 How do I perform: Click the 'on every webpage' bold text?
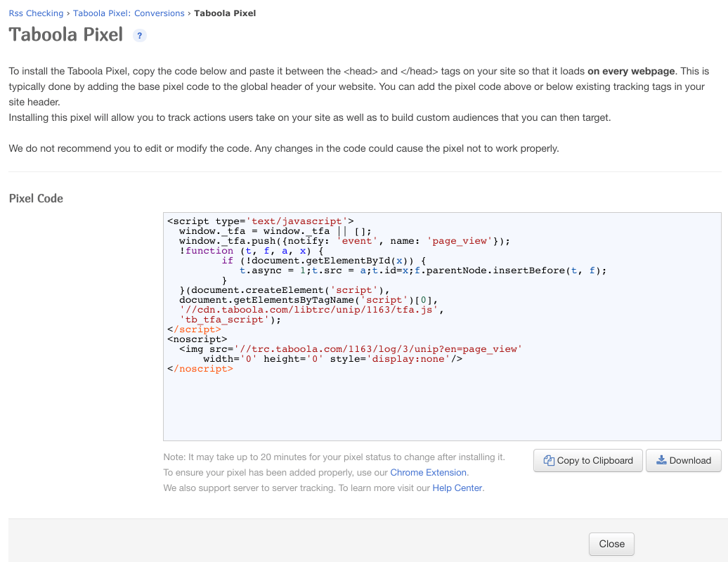click(631, 71)
